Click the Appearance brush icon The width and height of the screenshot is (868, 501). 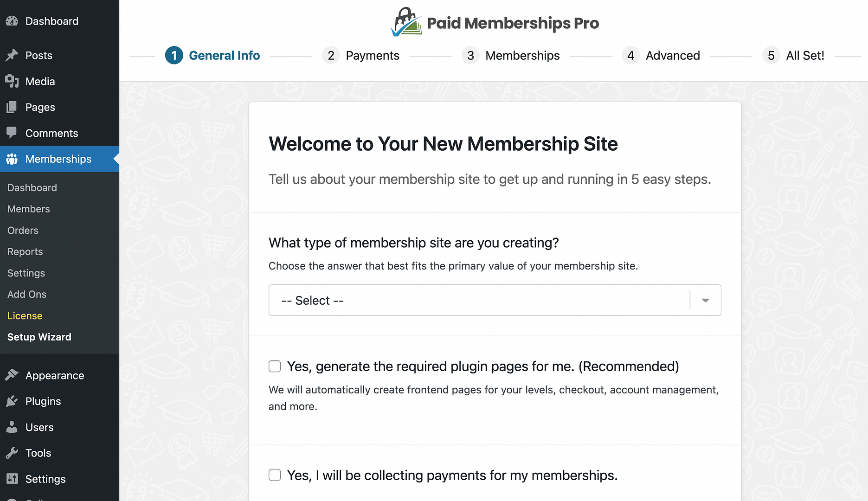(x=12, y=375)
